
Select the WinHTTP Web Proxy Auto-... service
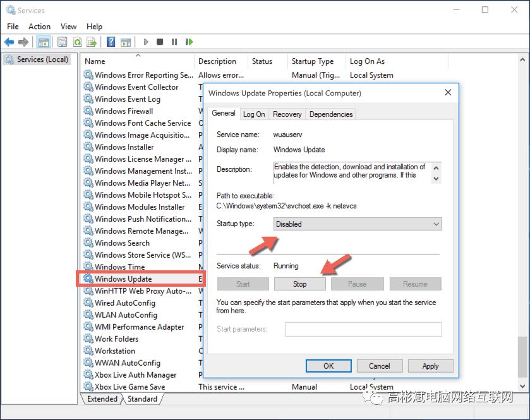(143, 291)
